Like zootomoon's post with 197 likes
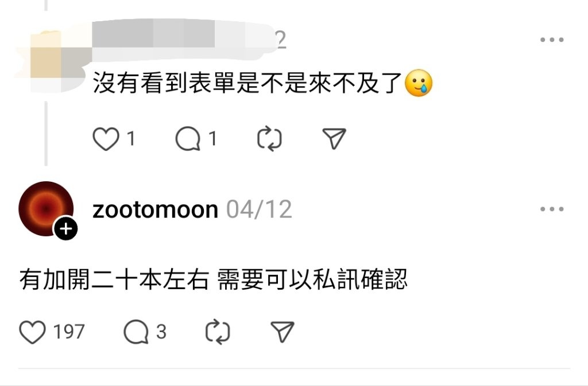Viewport: 588px width, 386px height. tap(32, 332)
